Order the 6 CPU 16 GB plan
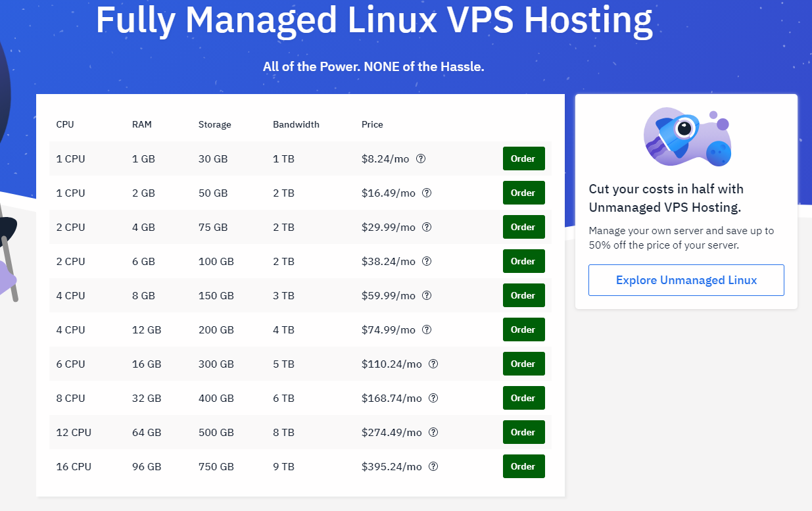This screenshot has width=812, height=511. 523,364
